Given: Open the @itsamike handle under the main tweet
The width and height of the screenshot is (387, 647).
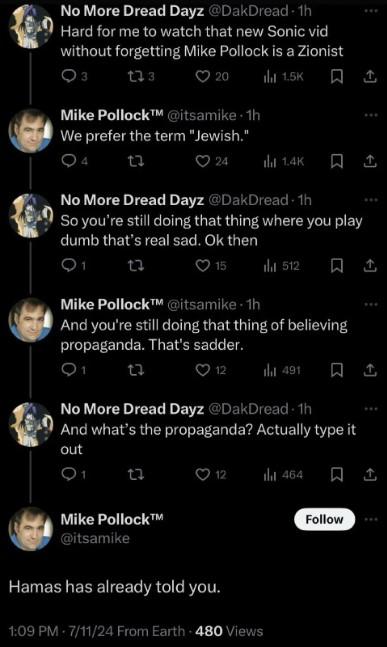Looking at the screenshot, I should 95,538.
